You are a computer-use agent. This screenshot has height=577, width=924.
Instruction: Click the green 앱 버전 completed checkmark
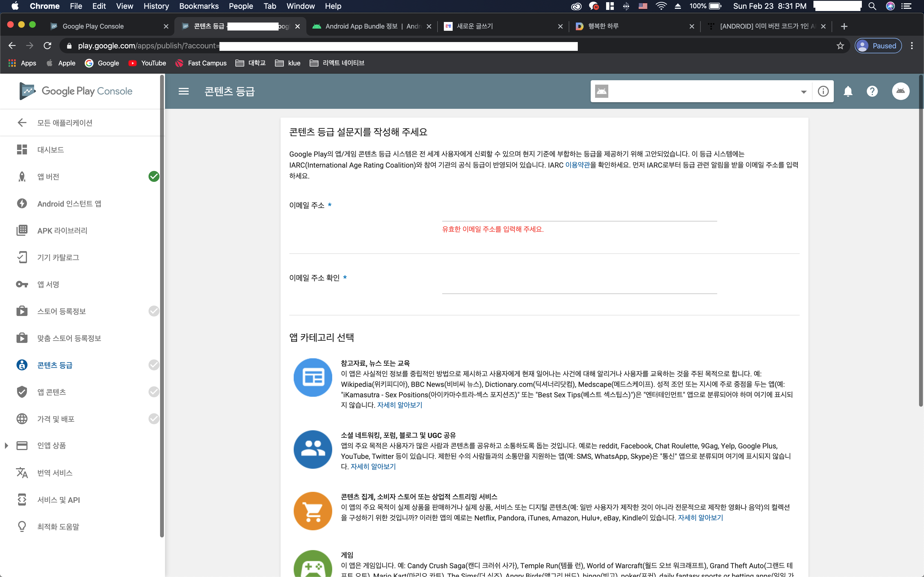(x=154, y=177)
